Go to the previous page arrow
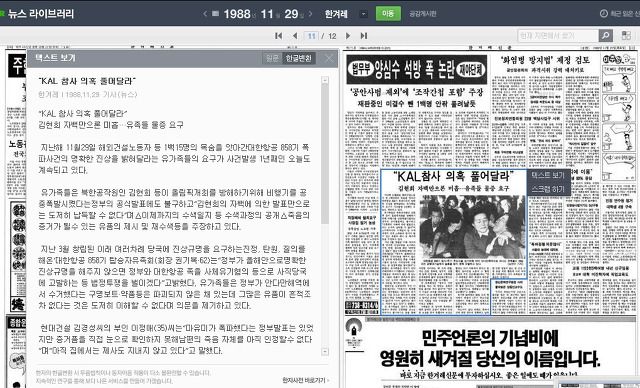The image size is (640, 388). [295, 36]
